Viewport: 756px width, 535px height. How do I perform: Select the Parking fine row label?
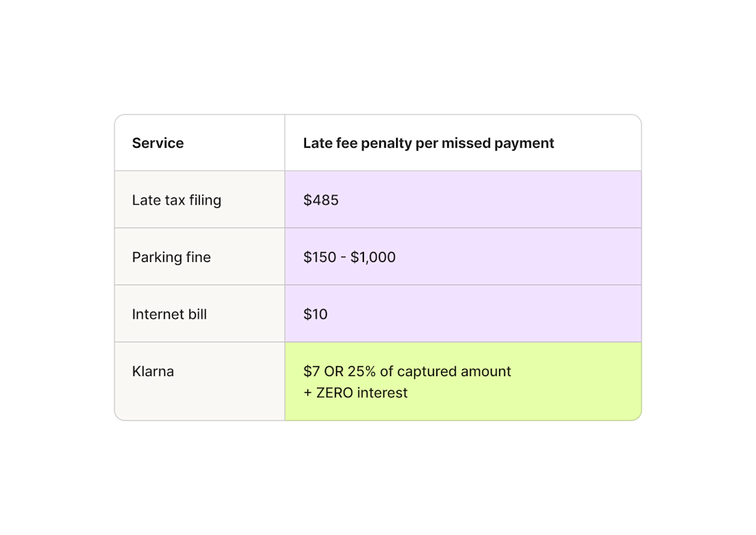coord(171,258)
